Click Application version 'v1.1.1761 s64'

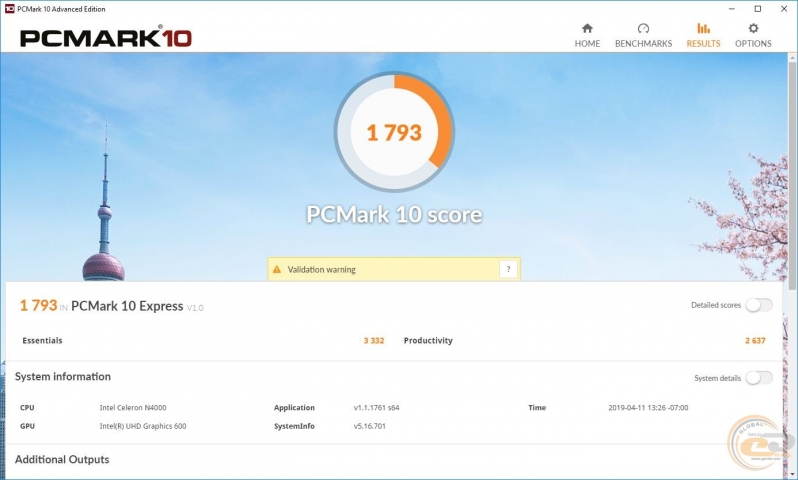[x=377, y=408]
